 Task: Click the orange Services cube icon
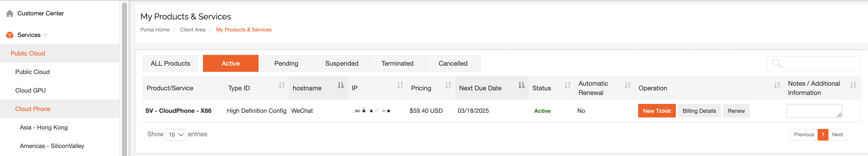10,35
